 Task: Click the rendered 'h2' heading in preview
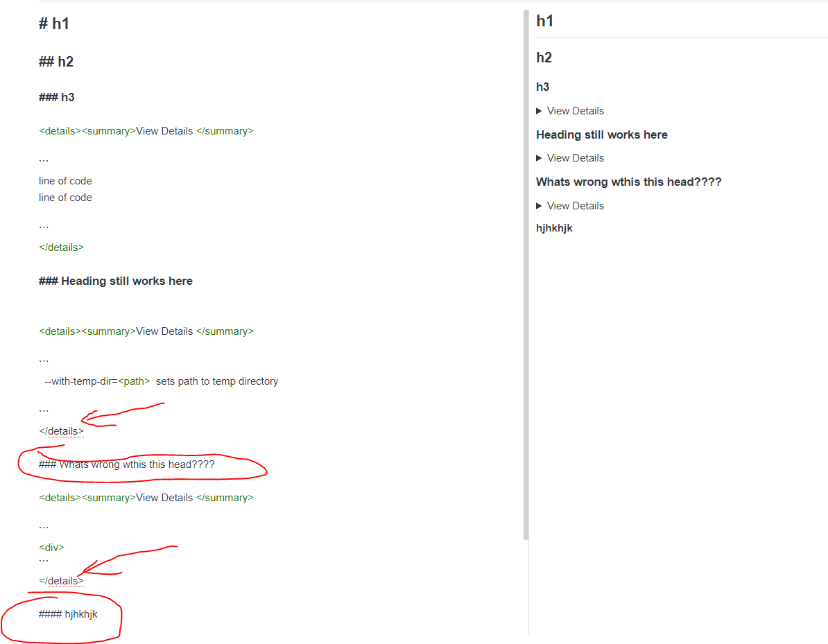coord(544,58)
